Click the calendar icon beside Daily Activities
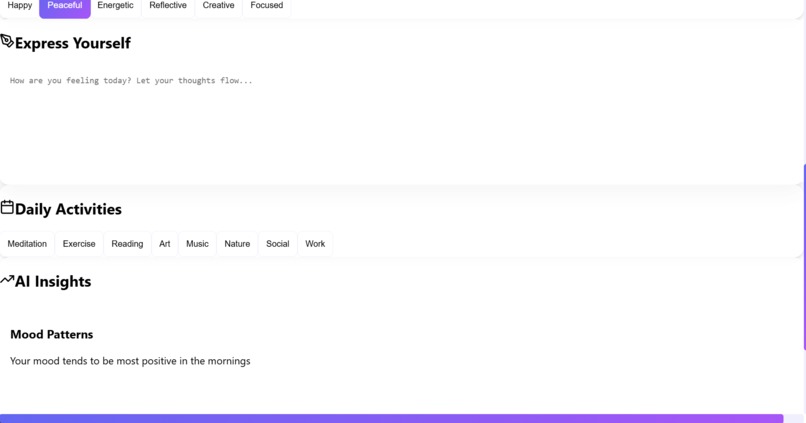The height and width of the screenshot is (423, 806). (x=7, y=207)
